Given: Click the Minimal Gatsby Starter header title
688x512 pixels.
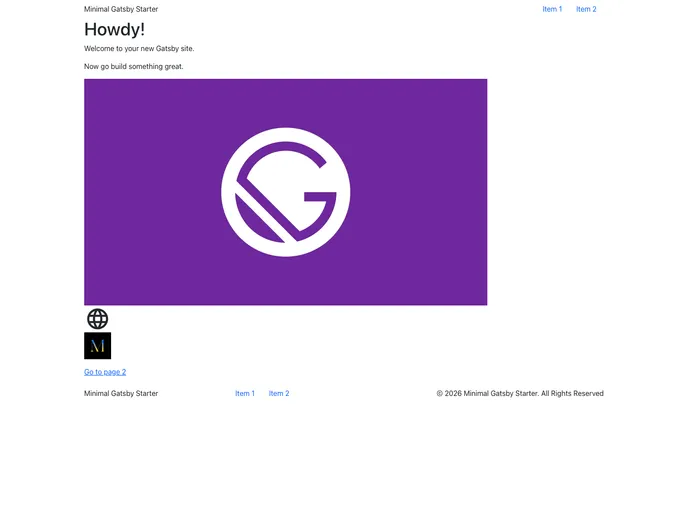Looking at the screenshot, I should click(121, 9).
